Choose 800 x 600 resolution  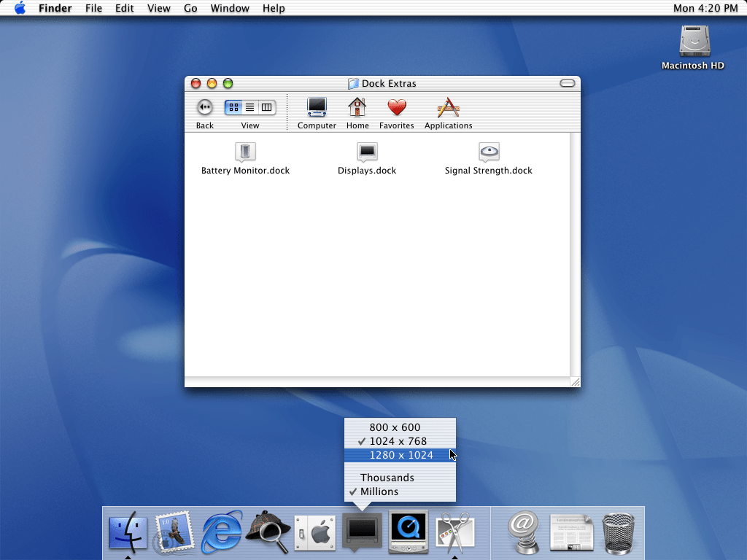point(395,427)
